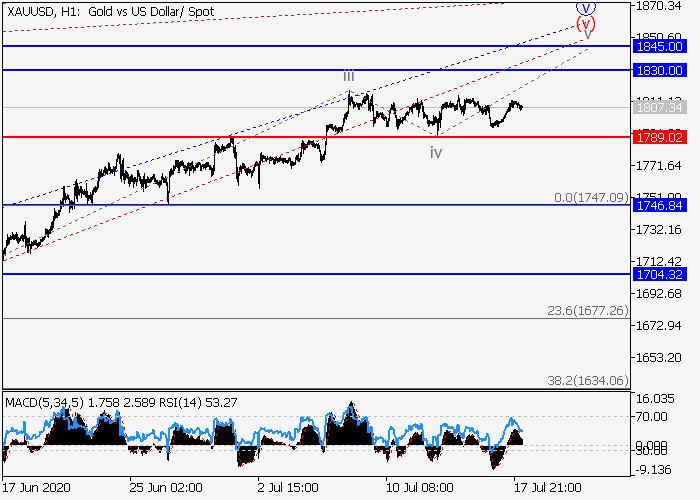This screenshot has width=700, height=500.
Task: Click the wave iii label above the peak
Action: [348, 76]
